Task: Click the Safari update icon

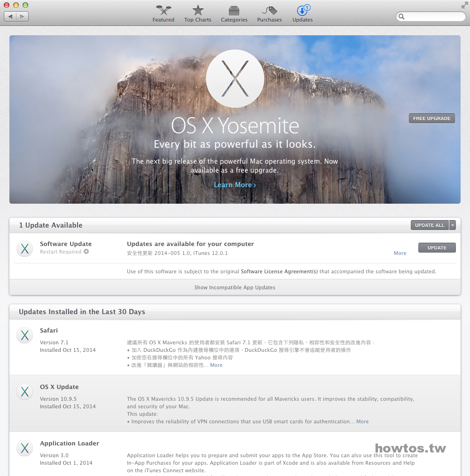Action: point(24,335)
